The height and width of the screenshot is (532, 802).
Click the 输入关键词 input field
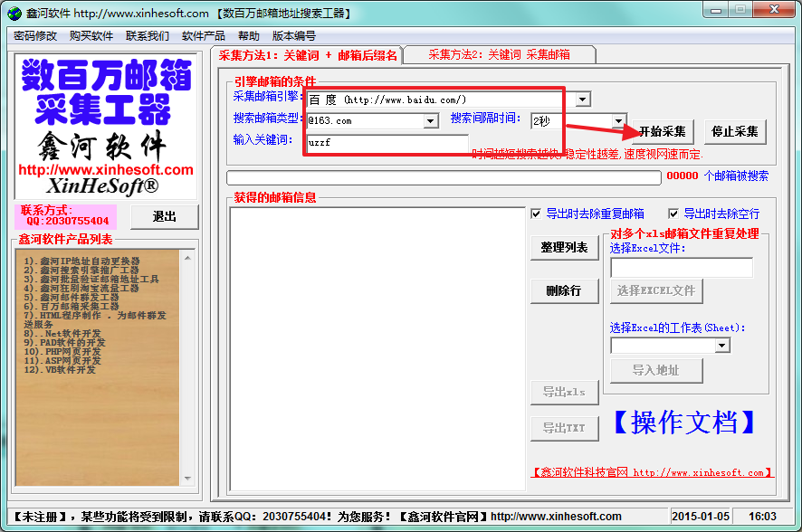pyautogui.click(x=387, y=143)
